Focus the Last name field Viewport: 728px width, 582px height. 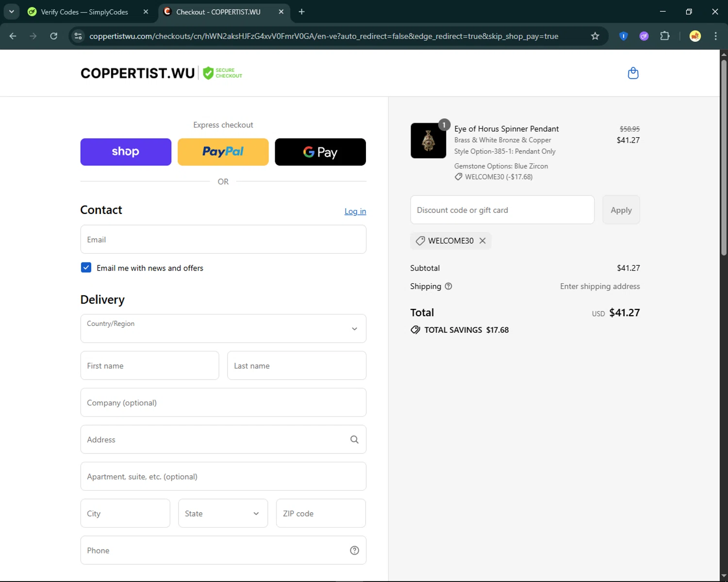pyautogui.click(x=297, y=366)
